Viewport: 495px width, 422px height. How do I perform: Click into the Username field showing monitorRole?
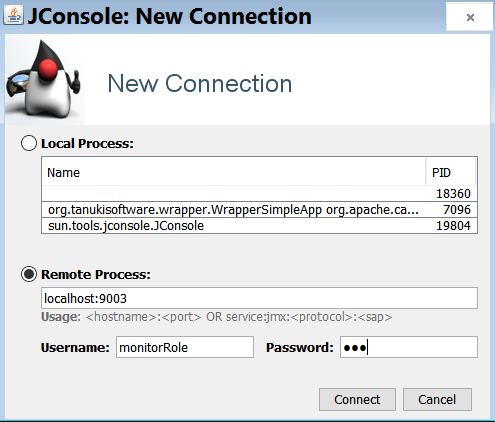[185, 347]
